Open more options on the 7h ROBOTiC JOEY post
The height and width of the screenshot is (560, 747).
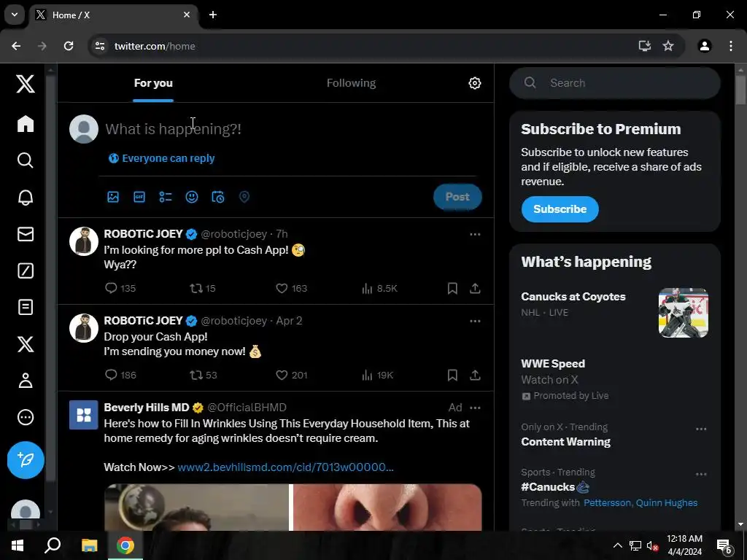coord(475,234)
